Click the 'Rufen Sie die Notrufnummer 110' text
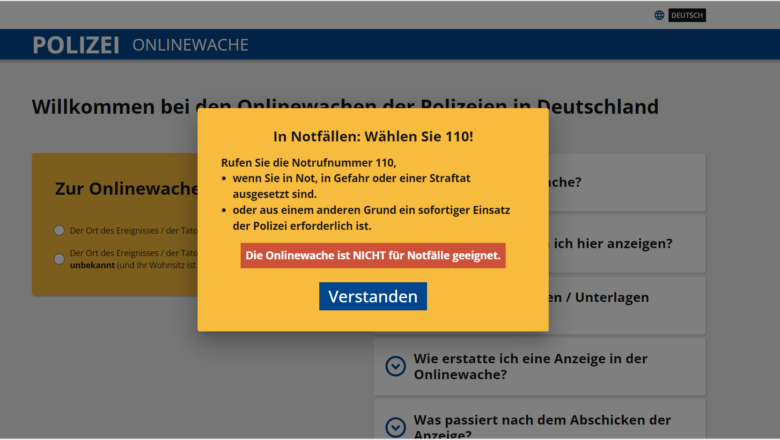Screen dimensions: 780x440 click(x=309, y=162)
